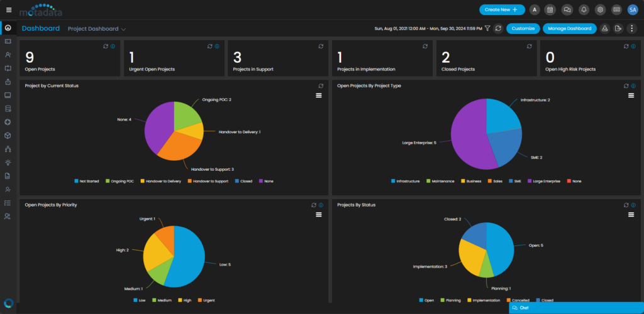Toggle the Implementation legend item in status chart
644x314 pixels.
[484, 300]
